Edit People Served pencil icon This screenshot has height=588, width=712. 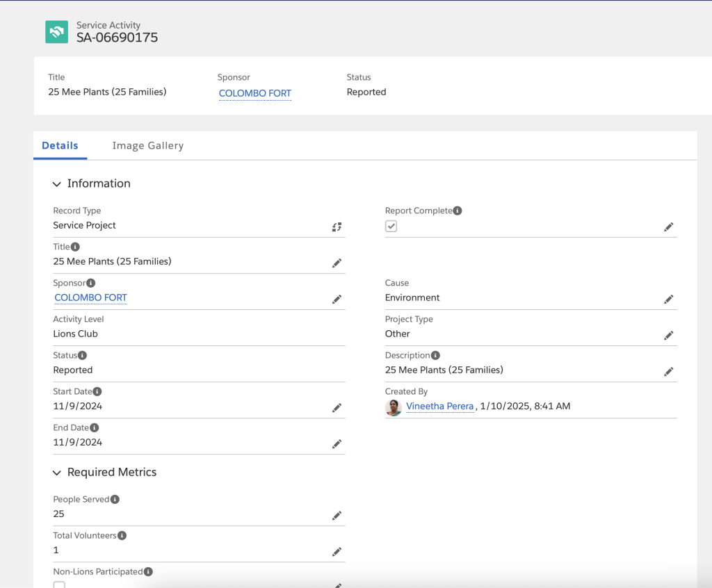pyautogui.click(x=337, y=515)
